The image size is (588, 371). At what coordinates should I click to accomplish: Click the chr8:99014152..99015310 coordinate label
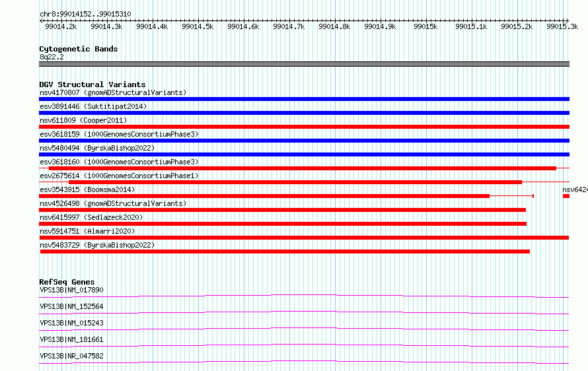pyautogui.click(x=85, y=15)
